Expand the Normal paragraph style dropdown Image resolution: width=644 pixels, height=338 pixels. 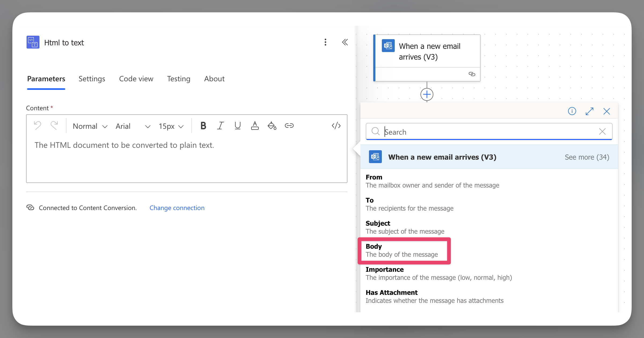pyautogui.click(x=90, y=126)
